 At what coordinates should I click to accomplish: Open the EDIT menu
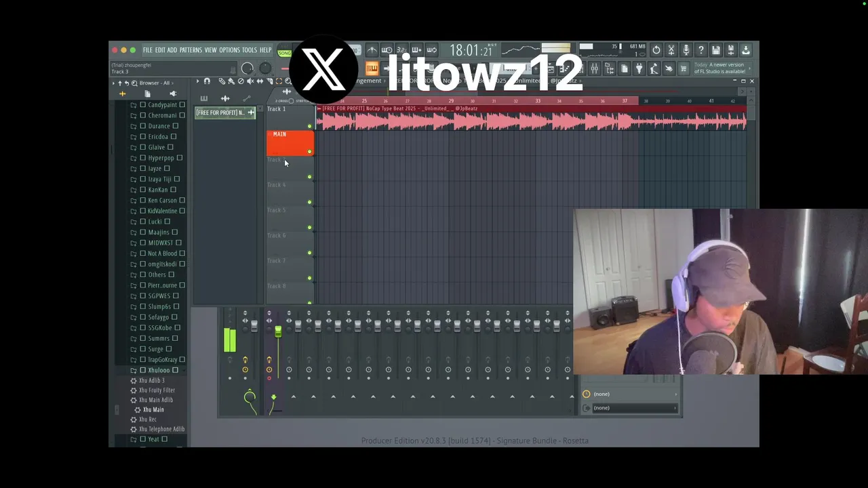(x=160, y=50)
